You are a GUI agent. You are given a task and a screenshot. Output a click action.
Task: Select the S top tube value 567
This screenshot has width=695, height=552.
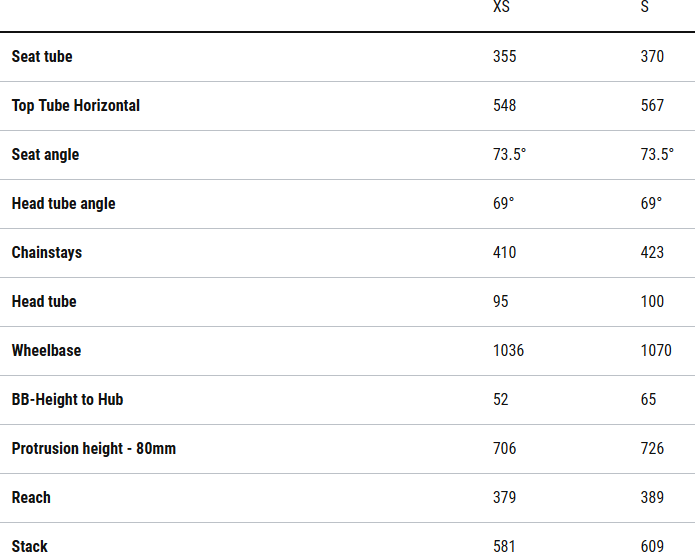point(652,106)
